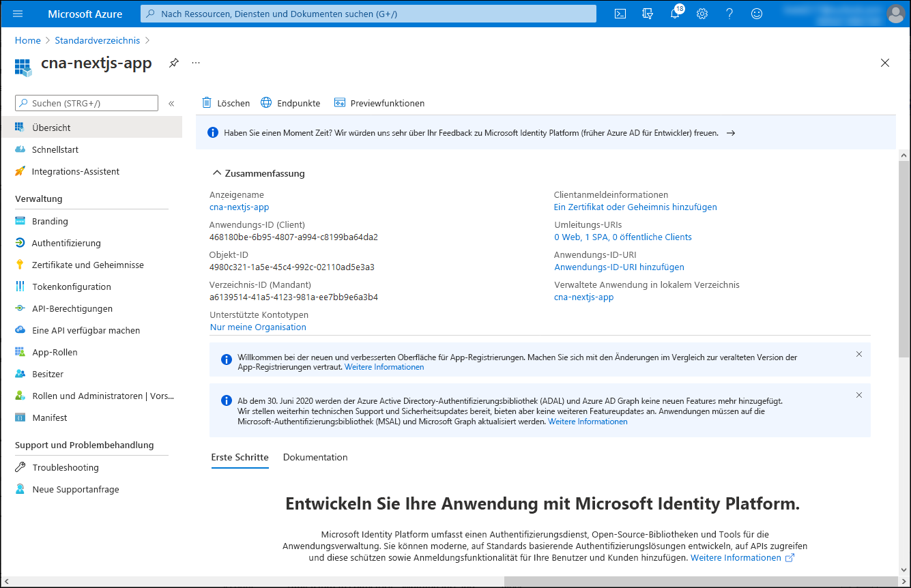The height and width of the screenshot is (588, 911).
Task: Open Weitere Informationen in the ADAL banner
Action: (588, 422)
